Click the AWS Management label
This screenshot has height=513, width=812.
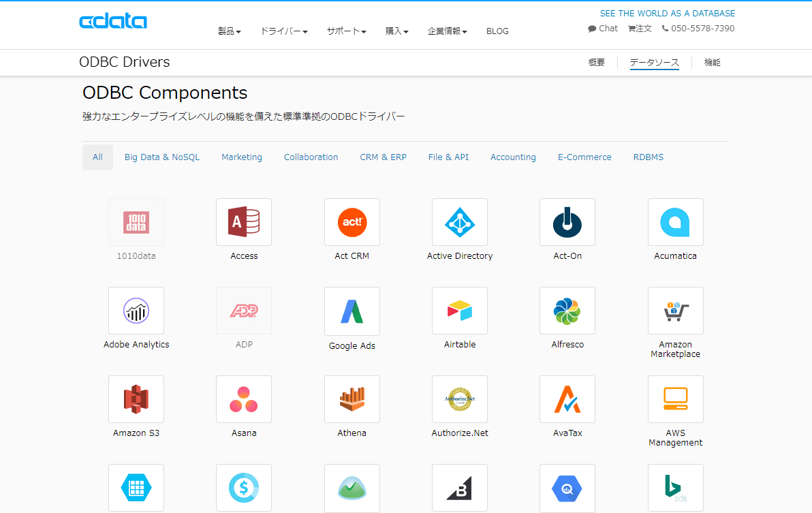(x=676, y=438)
